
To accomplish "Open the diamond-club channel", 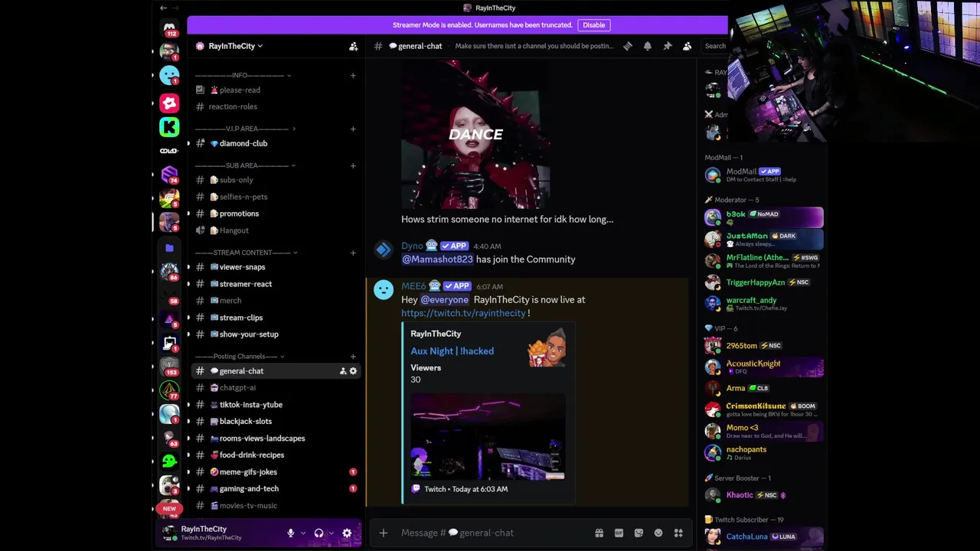I will (x=276, y=143).
